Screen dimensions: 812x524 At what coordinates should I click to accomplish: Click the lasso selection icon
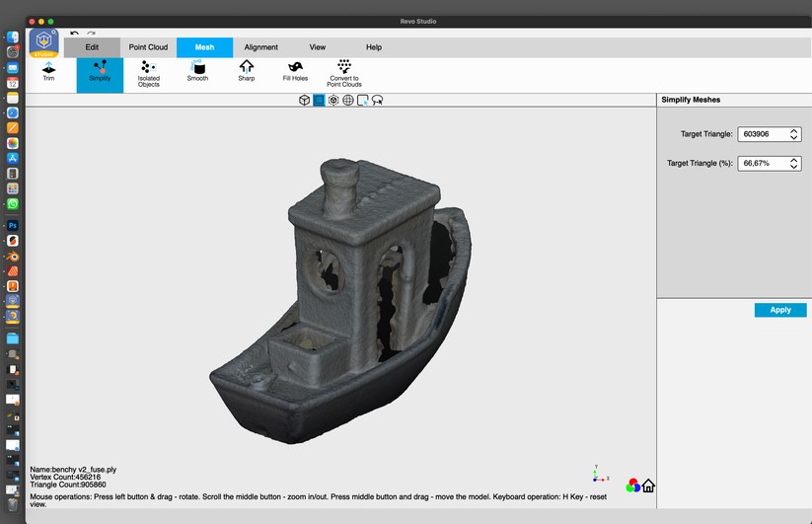(377, 101)
